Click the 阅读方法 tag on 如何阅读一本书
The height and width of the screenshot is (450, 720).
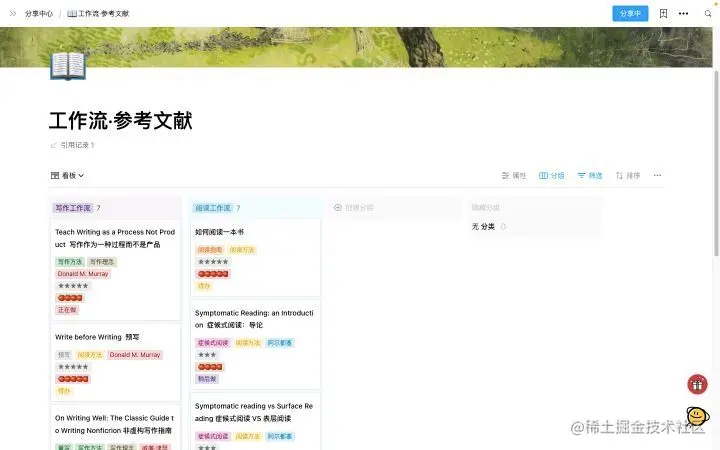[242, 250]
